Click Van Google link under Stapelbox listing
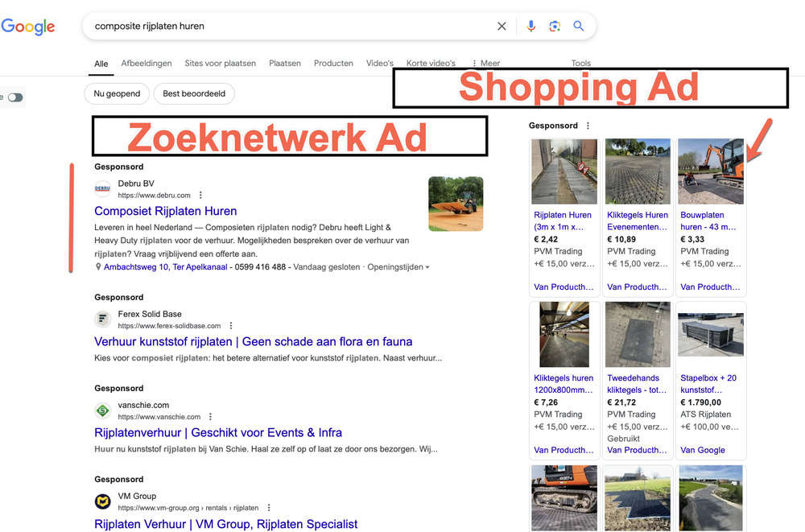This screenshot has width=805, height=532. (x=703, y=450)
